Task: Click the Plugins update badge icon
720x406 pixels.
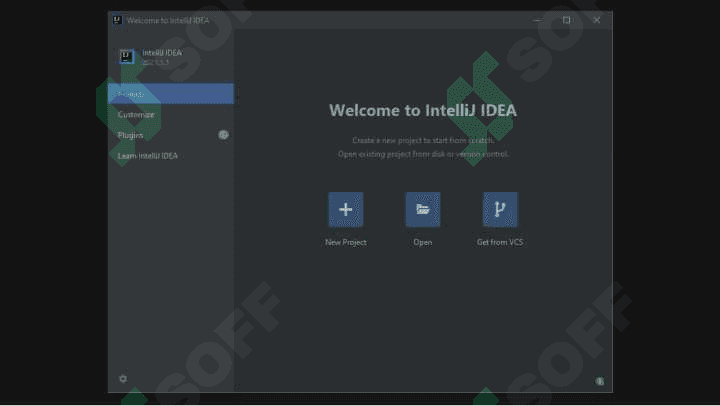Action: tap(224, 135)
